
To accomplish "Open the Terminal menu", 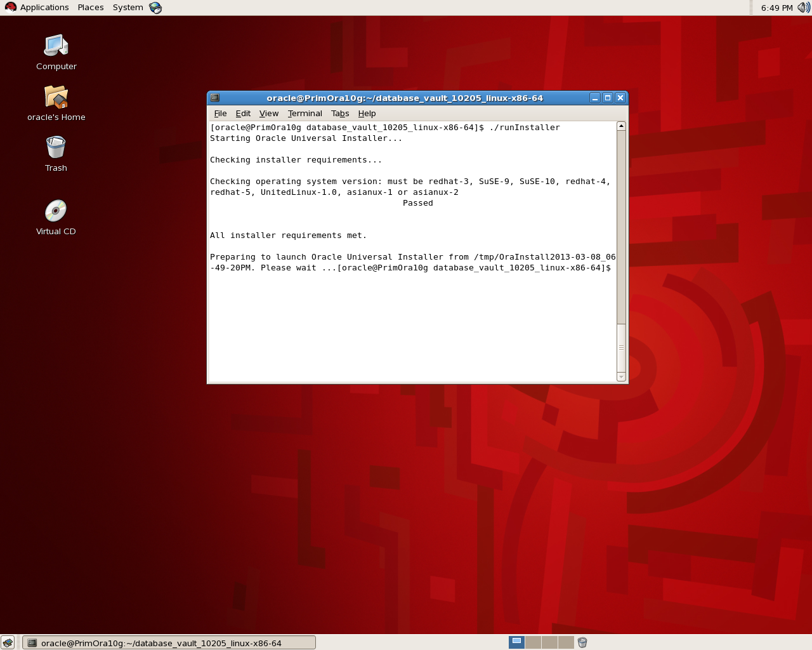I will (304, 113).
